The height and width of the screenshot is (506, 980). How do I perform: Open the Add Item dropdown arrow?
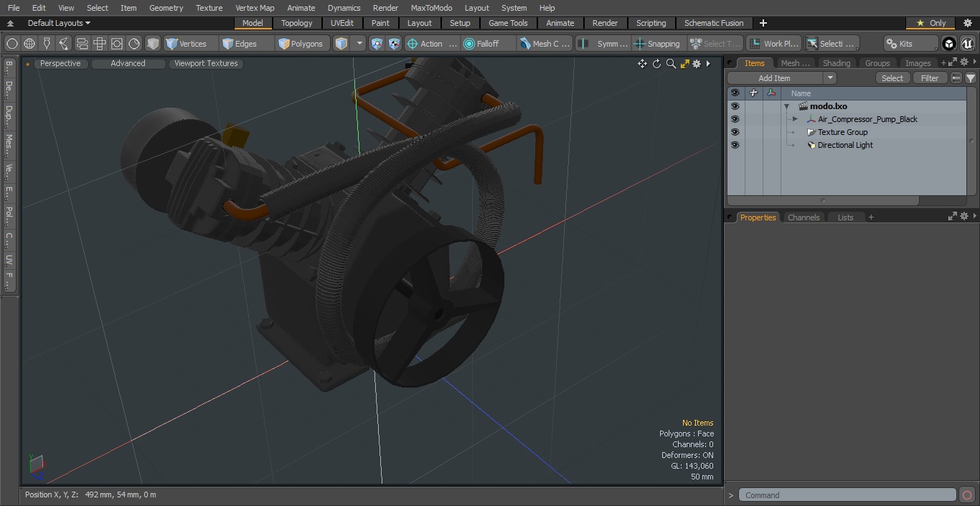tap(830, 78)
